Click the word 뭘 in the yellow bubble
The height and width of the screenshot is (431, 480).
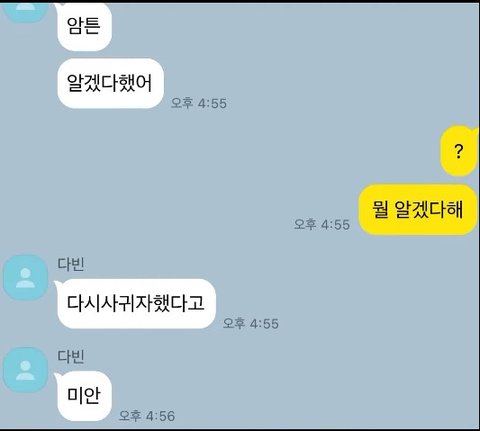click(380, 210)
